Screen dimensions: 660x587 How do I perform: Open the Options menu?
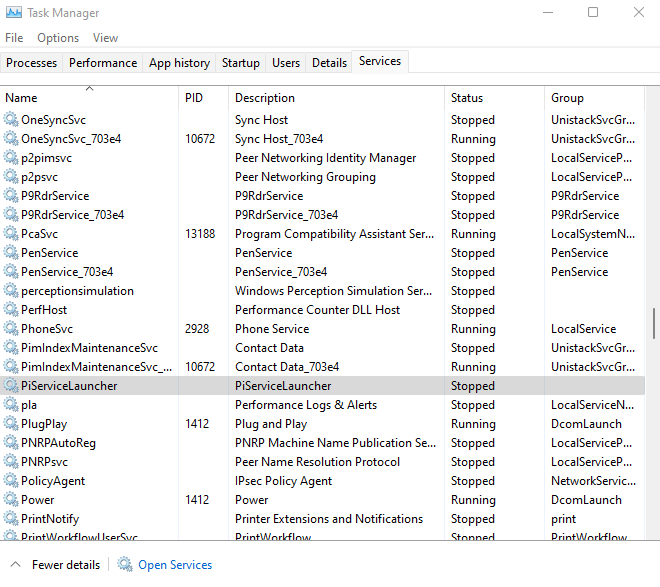click(x=58, y=38)
